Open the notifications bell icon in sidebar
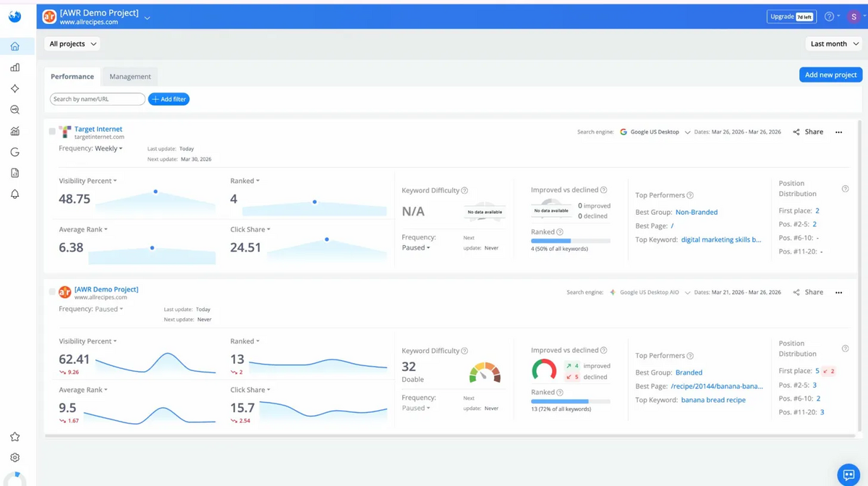The width and height of the screenshot is (868, 486). click(14, 194)
